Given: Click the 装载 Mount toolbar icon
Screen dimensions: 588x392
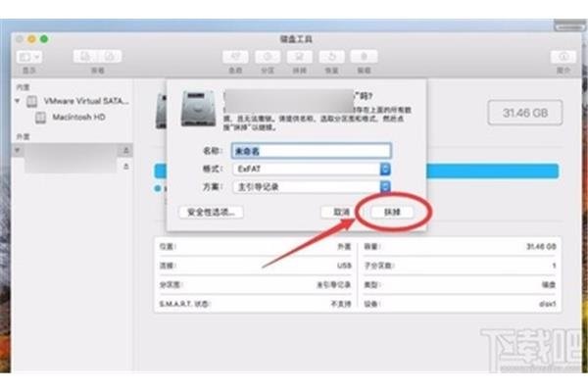Looking at the screenshot, I should coord(364,57).
